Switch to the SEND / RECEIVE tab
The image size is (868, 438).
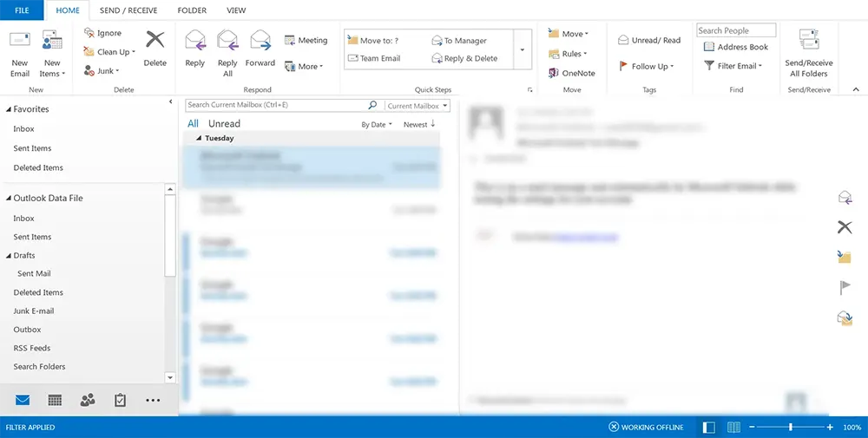click(x=128, y=10)
